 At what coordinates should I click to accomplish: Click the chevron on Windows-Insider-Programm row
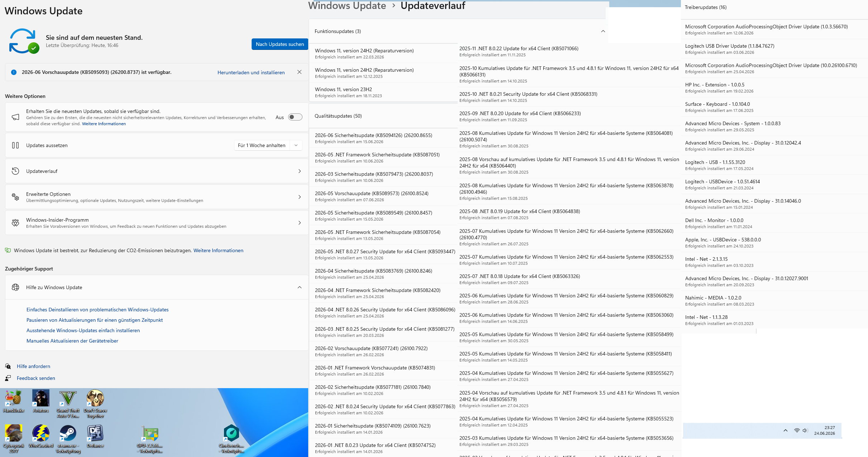point(300,223)
